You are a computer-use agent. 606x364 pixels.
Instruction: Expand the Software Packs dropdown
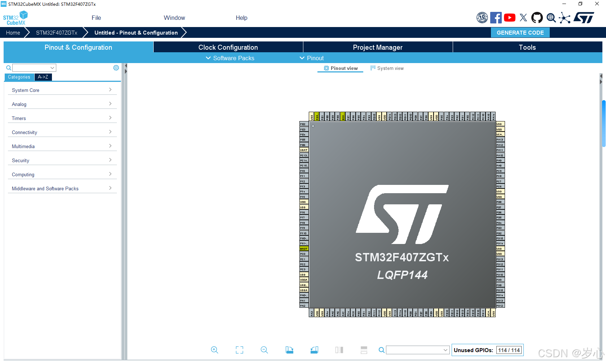pyautogui.click(x=230, y=58)
